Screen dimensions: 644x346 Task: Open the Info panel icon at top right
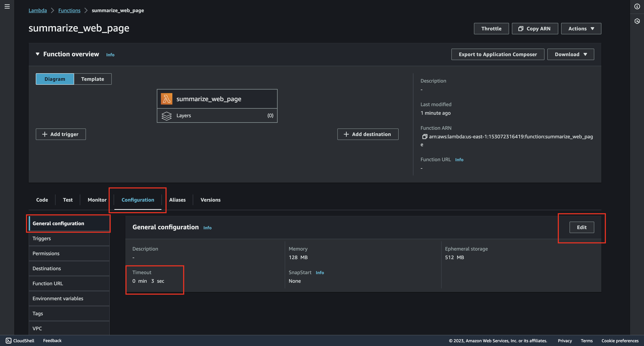coord(637,6)
